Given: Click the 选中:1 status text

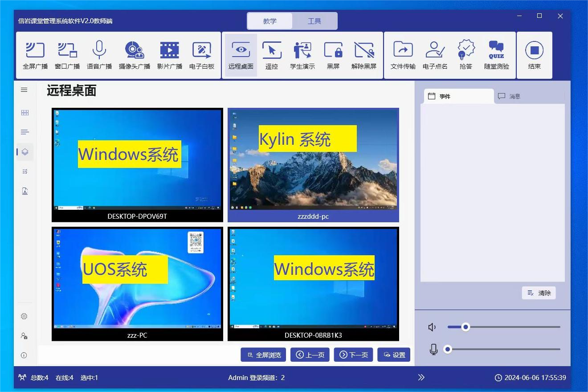Looking at the screenshot, I should tap(89, 378).
